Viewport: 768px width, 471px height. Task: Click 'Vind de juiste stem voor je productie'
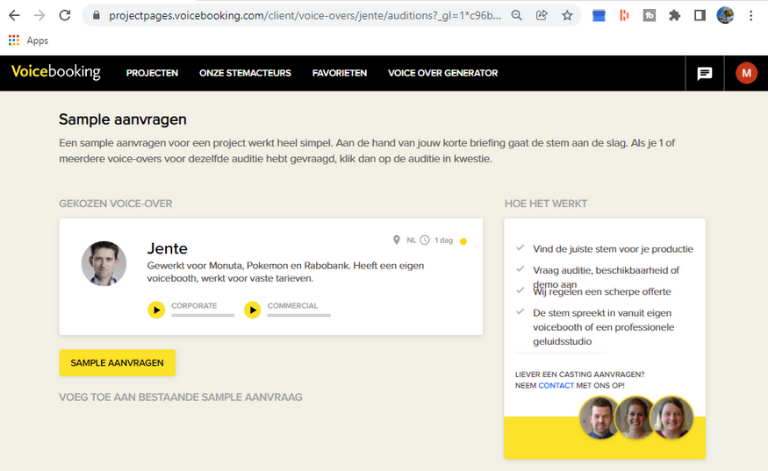click(x=613, y=249)
